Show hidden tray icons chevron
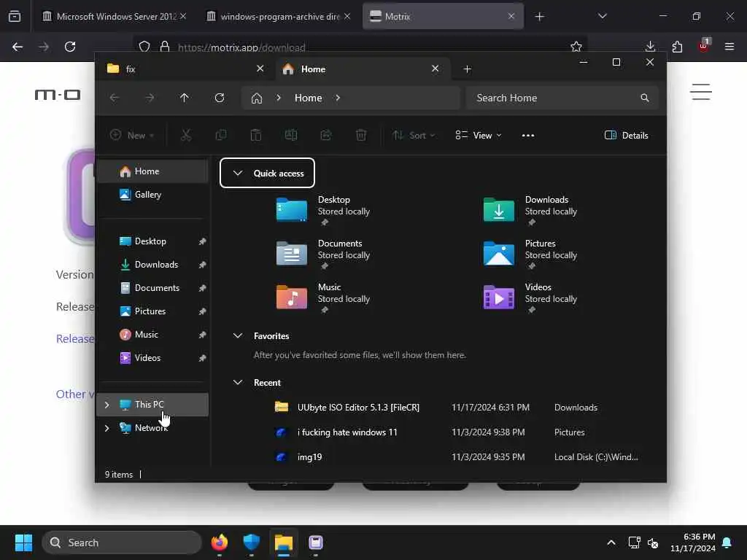This screenshot has height=560, width=747. pyautogui.click(x=611, y=542)
